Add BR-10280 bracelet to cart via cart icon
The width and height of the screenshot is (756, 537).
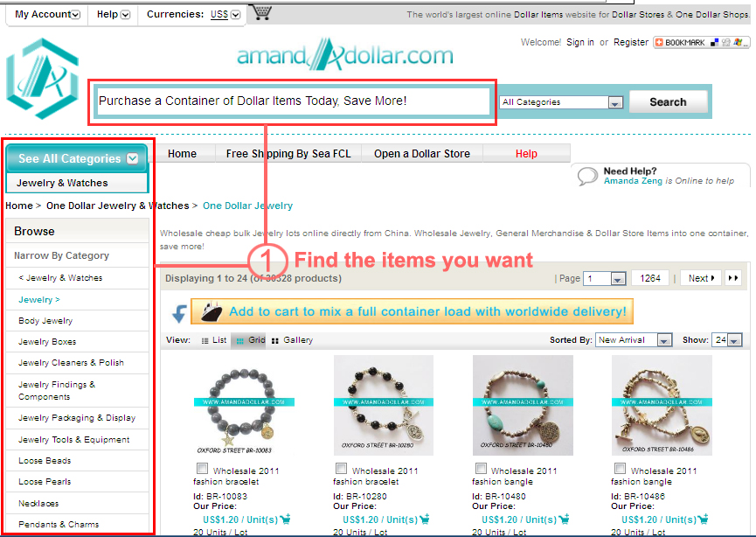click(424, 520)
